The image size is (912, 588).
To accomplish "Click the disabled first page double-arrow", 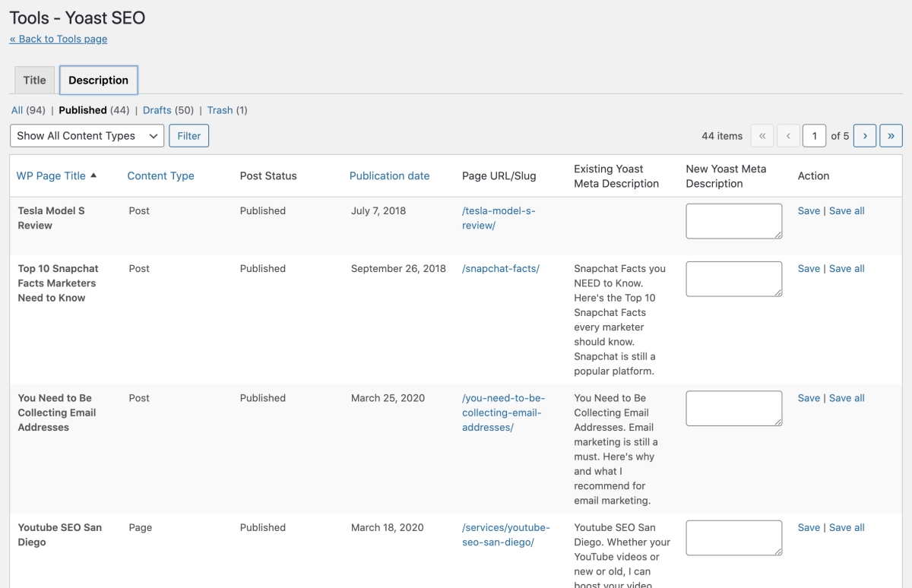I will [x=762, y=136].
